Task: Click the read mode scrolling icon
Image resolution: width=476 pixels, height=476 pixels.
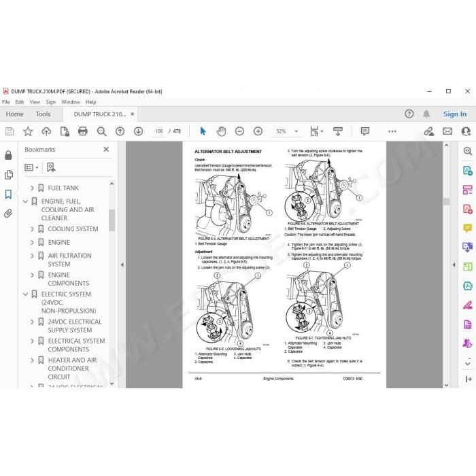Action: pyautogui.click(x=337, y=131)
